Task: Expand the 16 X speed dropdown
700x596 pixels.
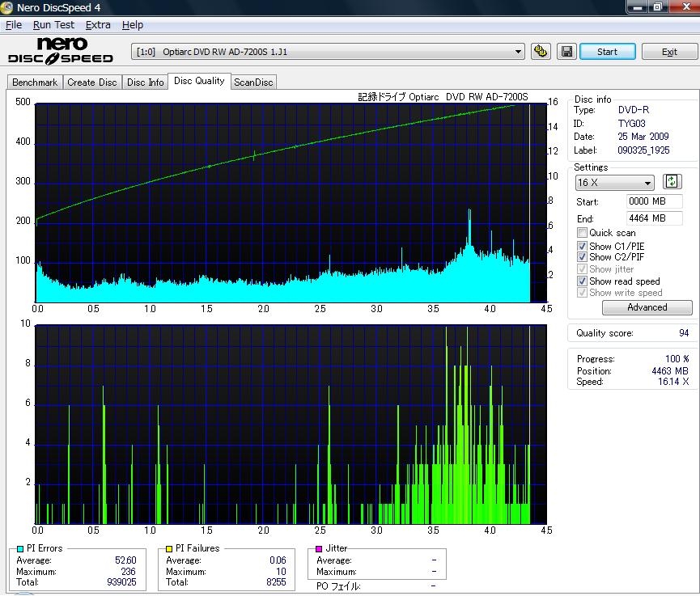Action: click(x=614, y=183)
